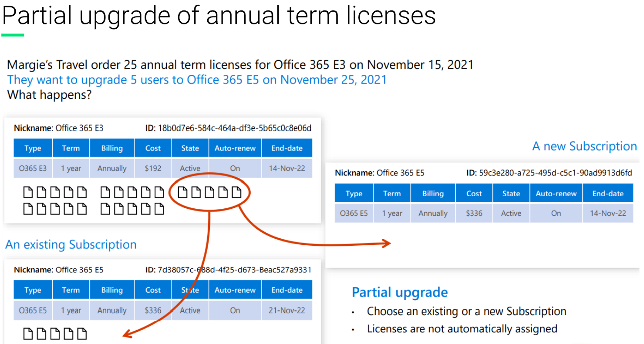Click the ID starting with 7d38057c
644x344 pixels.
[228, 270]
